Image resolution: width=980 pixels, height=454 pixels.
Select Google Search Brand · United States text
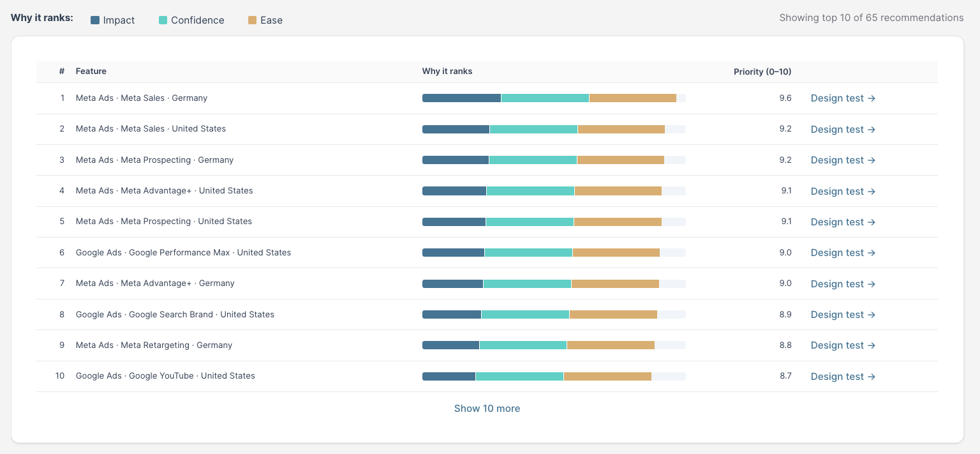tap(175, 315)
